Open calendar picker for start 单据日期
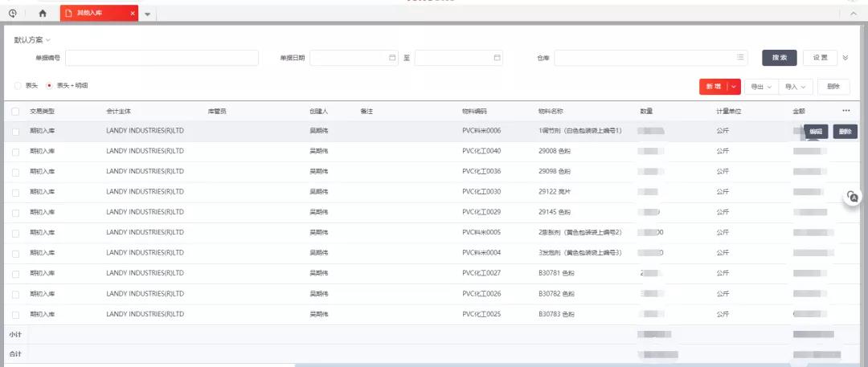 tap(392, 58)
